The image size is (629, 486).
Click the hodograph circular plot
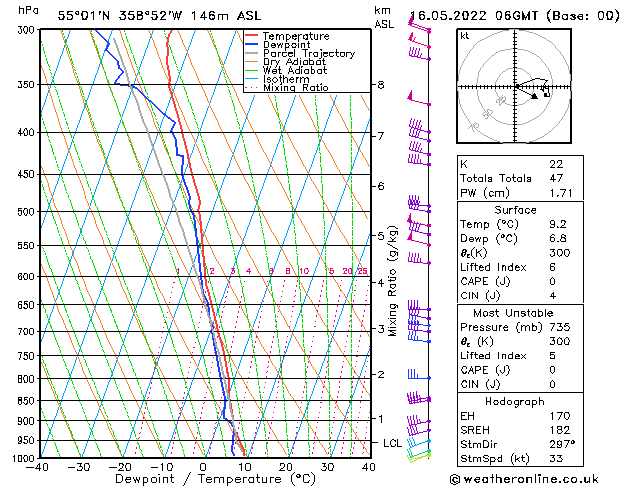click(x=517, y=88)
